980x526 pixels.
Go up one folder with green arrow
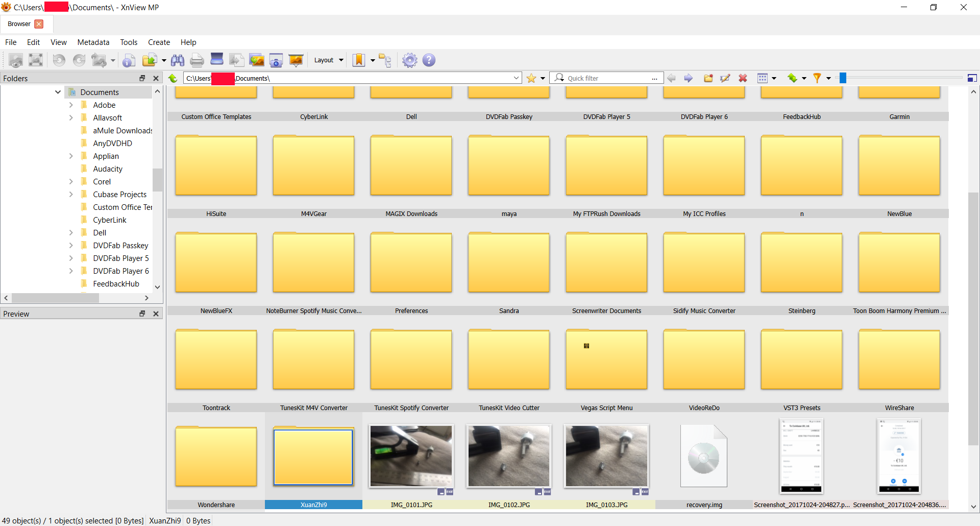tap(173, 78)
